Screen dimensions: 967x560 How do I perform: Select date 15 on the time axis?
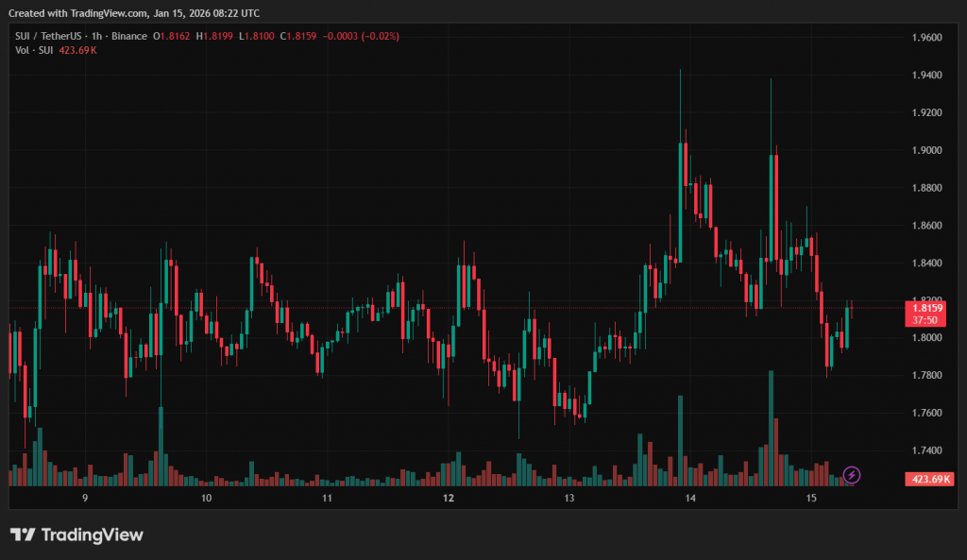click(x=810, y=498)
